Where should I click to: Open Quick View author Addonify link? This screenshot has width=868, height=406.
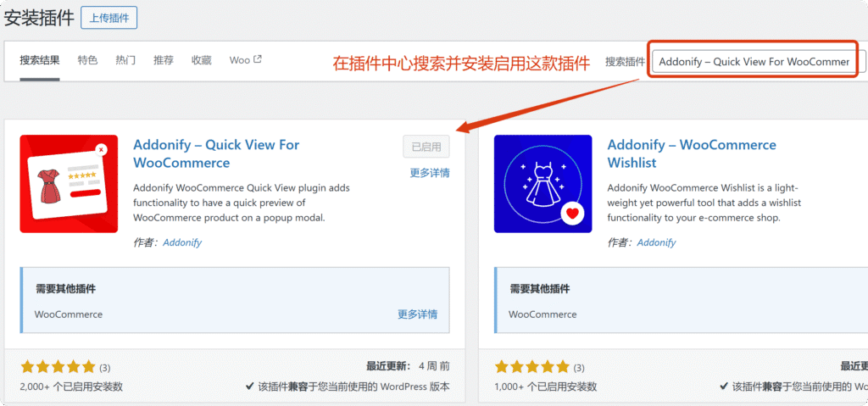tap(182, 242)
